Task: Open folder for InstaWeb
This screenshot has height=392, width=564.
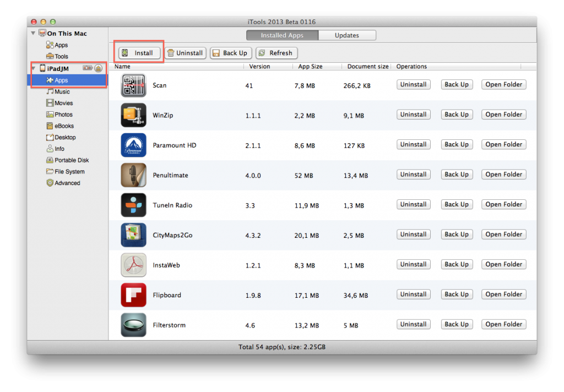Action: point(504,264)
